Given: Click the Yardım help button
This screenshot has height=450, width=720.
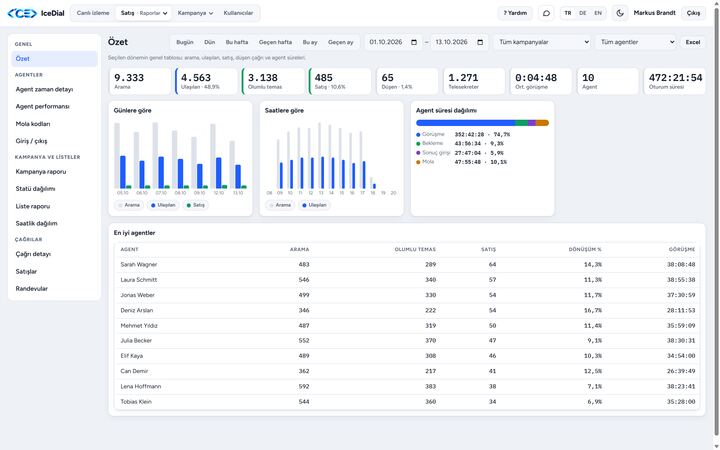Looking at the screenshot, I should click(515, 13).
